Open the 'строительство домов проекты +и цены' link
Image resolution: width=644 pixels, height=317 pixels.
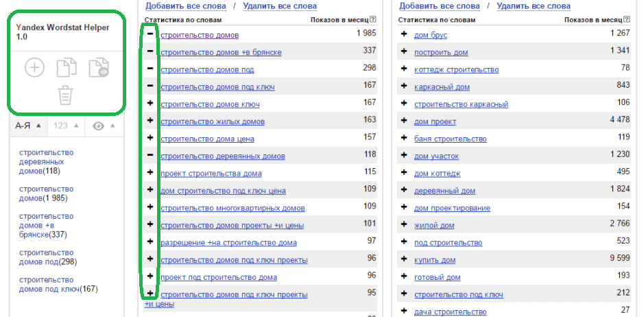[x=232, y=226]
